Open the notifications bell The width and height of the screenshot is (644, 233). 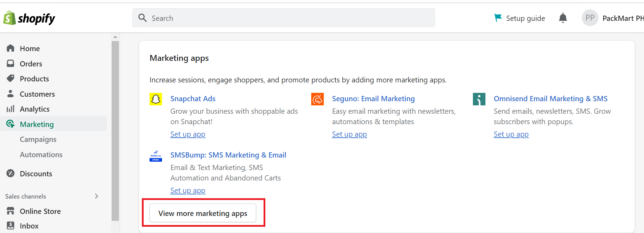(x=563, y=18)
